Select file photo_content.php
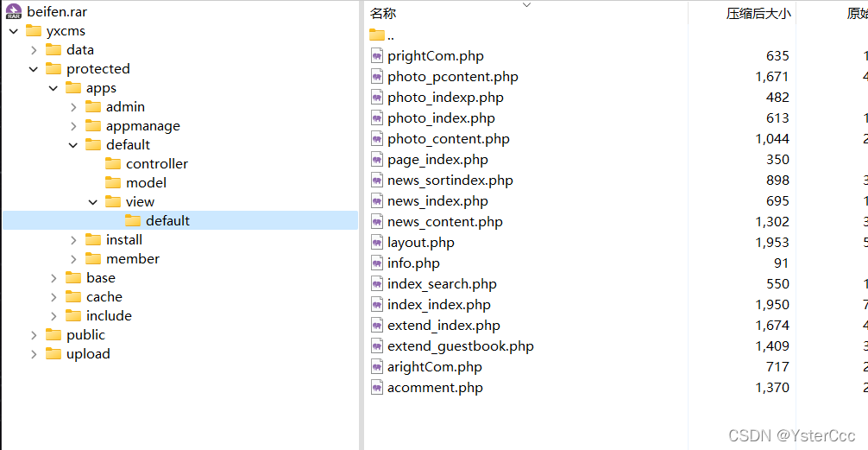The height and width of the screenshot is (450, 868). pos(449,138)
